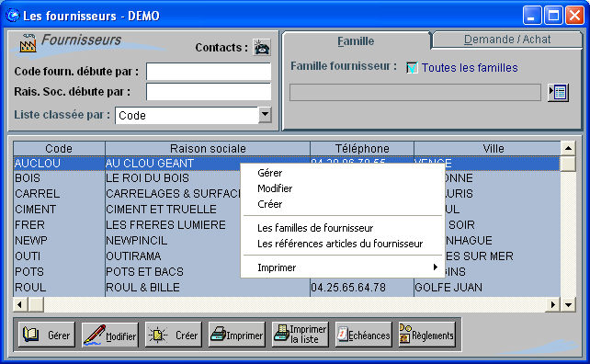
Task: Click the Modifier pencil icon button
Action: [110, 335]
